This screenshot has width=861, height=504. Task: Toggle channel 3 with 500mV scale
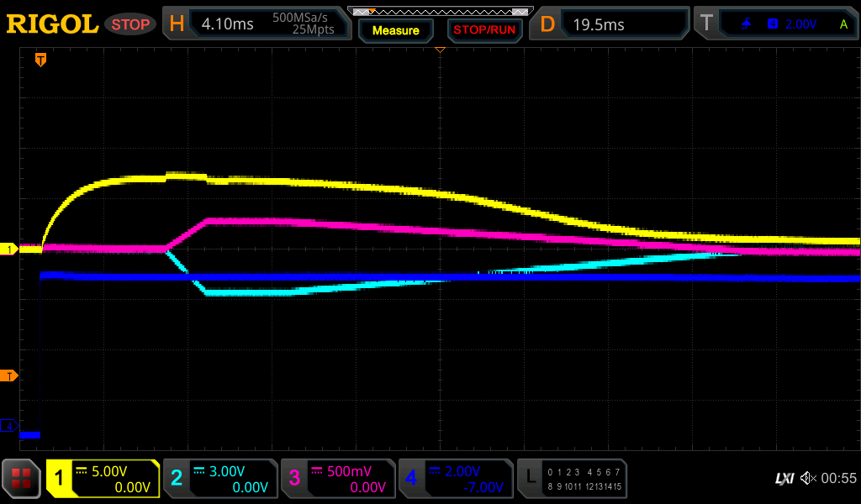[338, 479]
